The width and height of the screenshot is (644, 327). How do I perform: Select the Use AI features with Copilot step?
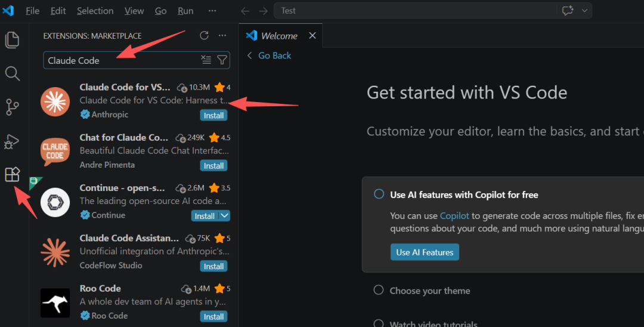pos(464,195)
